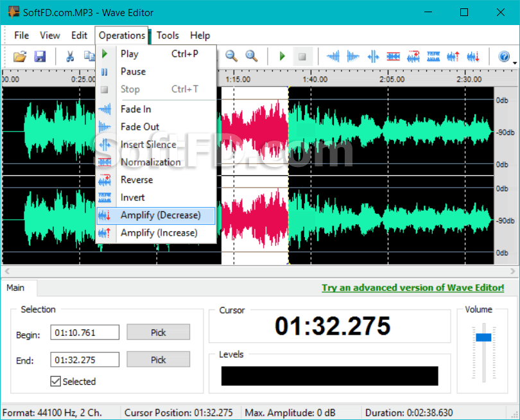The height and width of the screenshot is (420, 520).
Task: Click Max. Amplitude 0 dB status entry
Action: [x=290, y=413]
